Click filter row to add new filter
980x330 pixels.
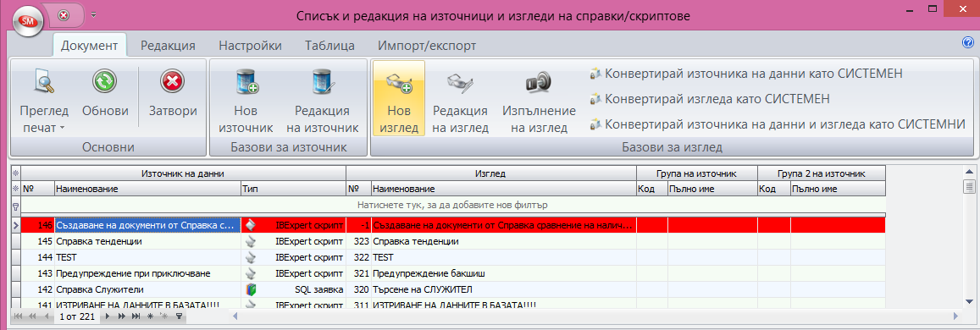coord(453,205)
